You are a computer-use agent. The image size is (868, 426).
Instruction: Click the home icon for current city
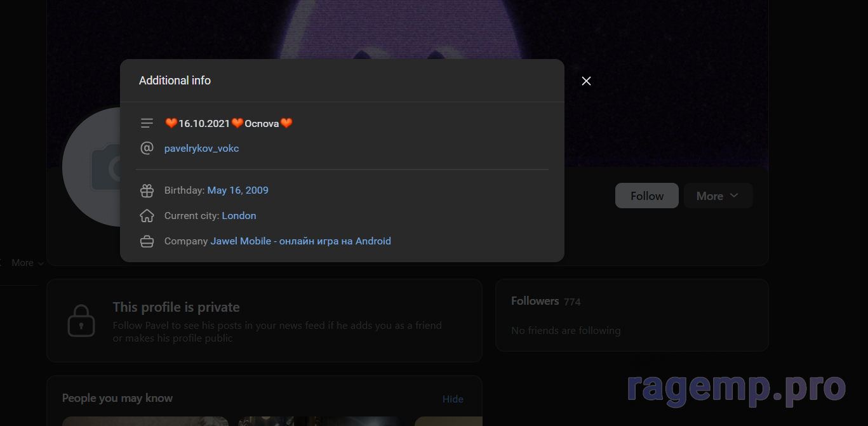pyautogui.click(x=147, y=216)
